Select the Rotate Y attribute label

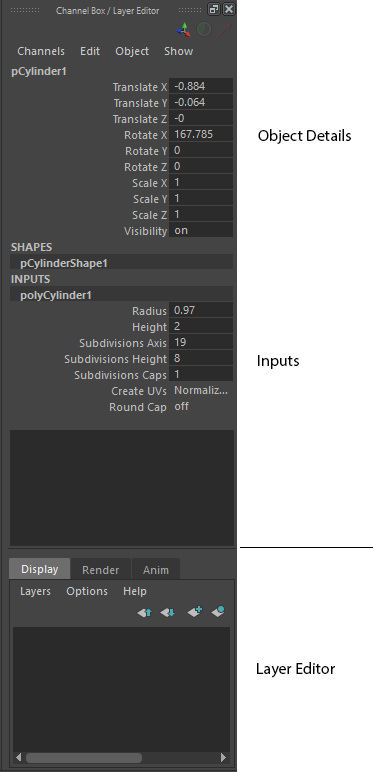(x=146, y=151)
